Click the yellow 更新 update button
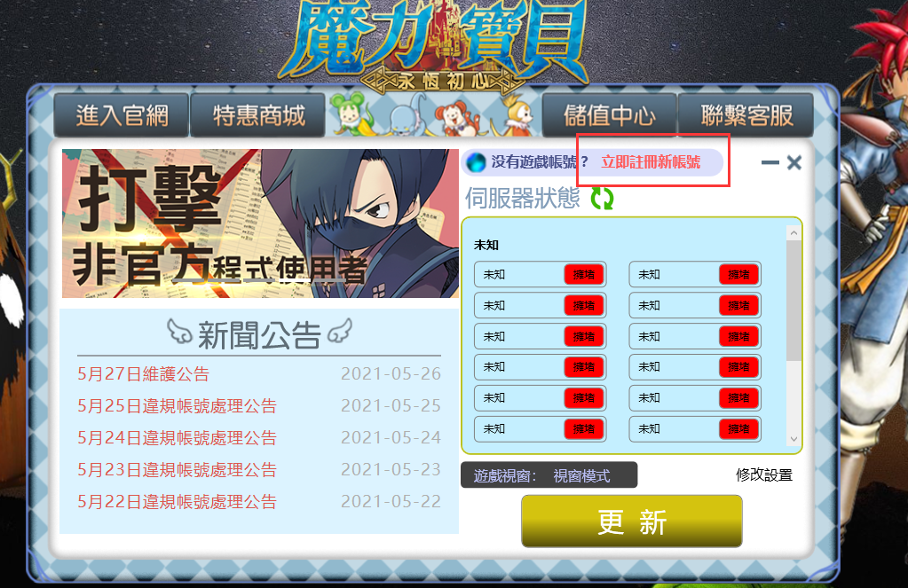 [632, 521]
